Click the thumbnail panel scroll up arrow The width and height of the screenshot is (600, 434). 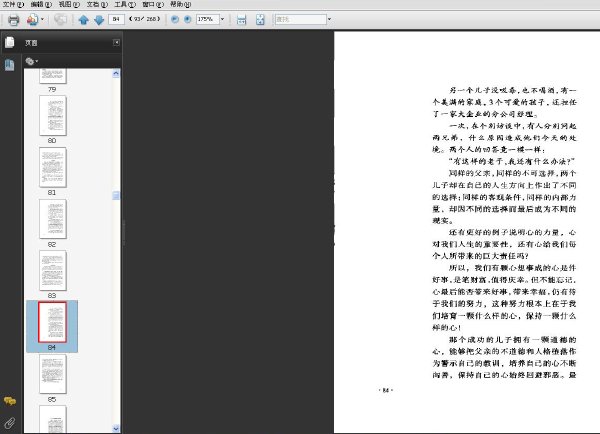116,73
